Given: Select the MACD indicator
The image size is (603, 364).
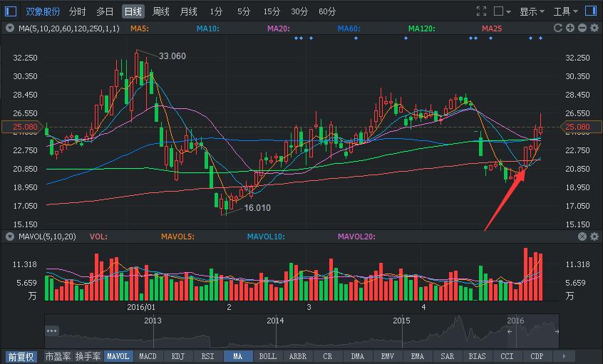Looking at the screenshot, I should coord(148,356).
